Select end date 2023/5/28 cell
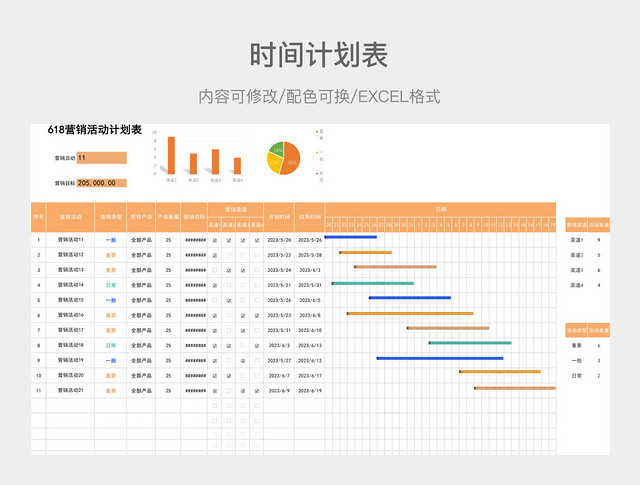640x485 pixels. click(310, 255)
